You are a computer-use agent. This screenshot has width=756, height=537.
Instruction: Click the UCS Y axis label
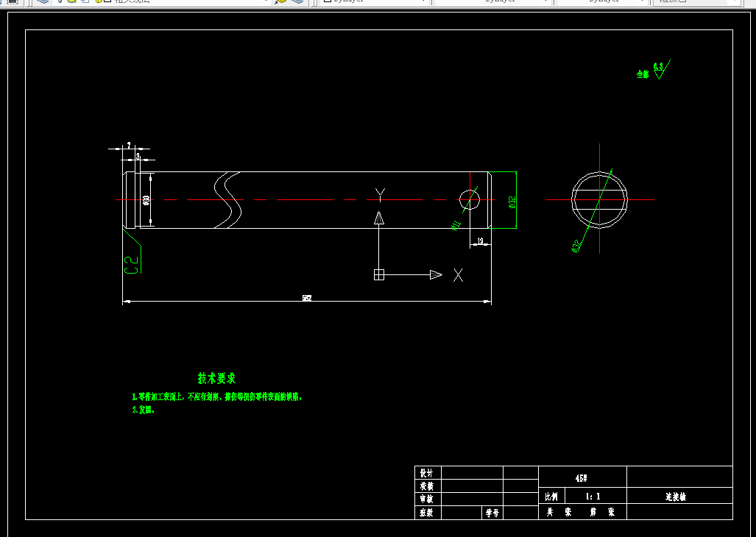click(380, 196)
